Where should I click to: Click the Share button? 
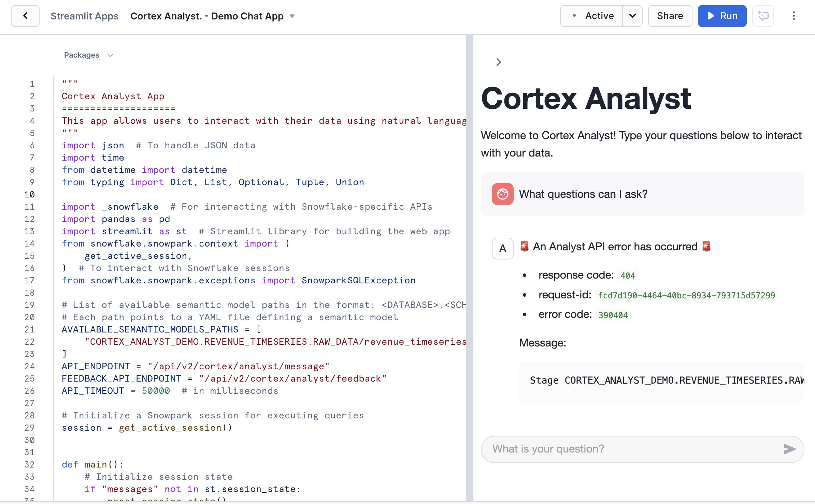coord(670,16)
